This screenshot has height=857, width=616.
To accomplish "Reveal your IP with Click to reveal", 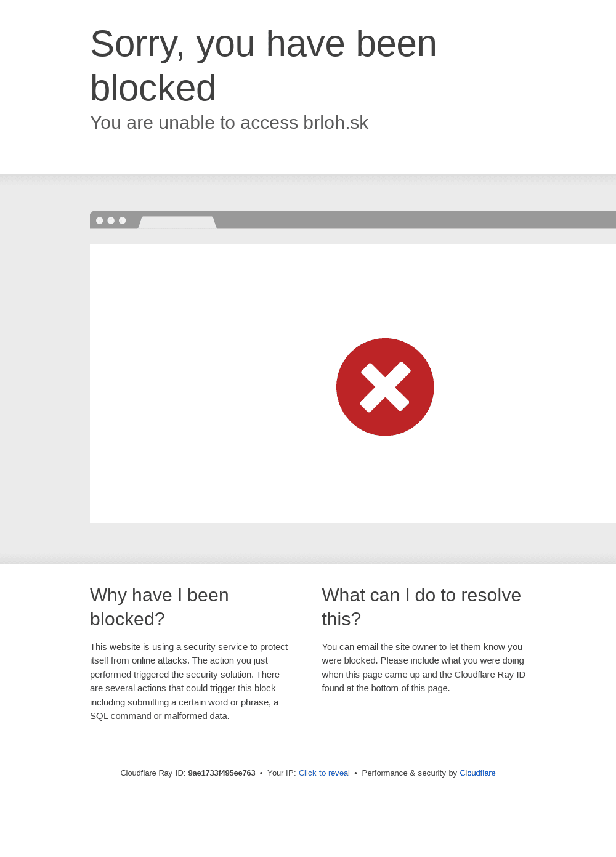I will [x=324, y=773].
